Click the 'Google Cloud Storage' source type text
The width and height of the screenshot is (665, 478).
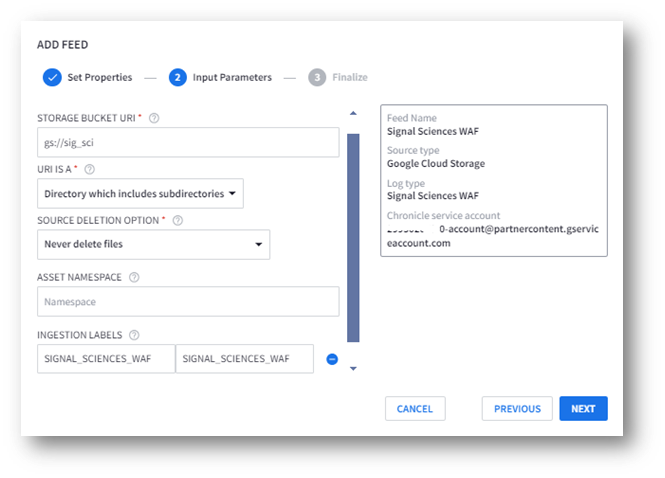(x=436, y=163)
